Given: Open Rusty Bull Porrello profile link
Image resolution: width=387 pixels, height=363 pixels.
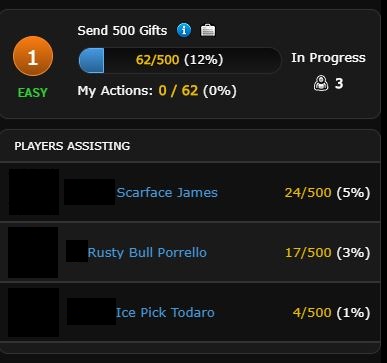Looking at the screenshot, I should pyautogui.click(x=147, y=253).
